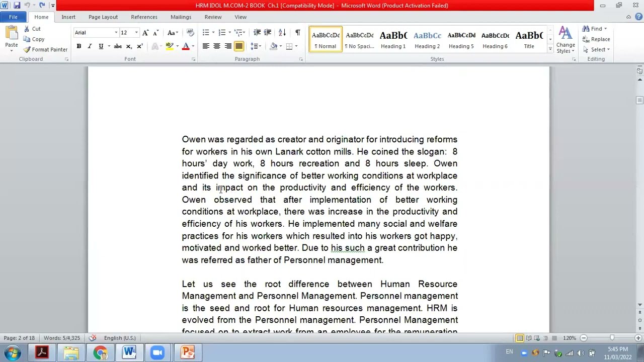The width and height of the screenshot is (644, 362).
Task: Click Replace in Editing group
Action: tap(596, 39)
